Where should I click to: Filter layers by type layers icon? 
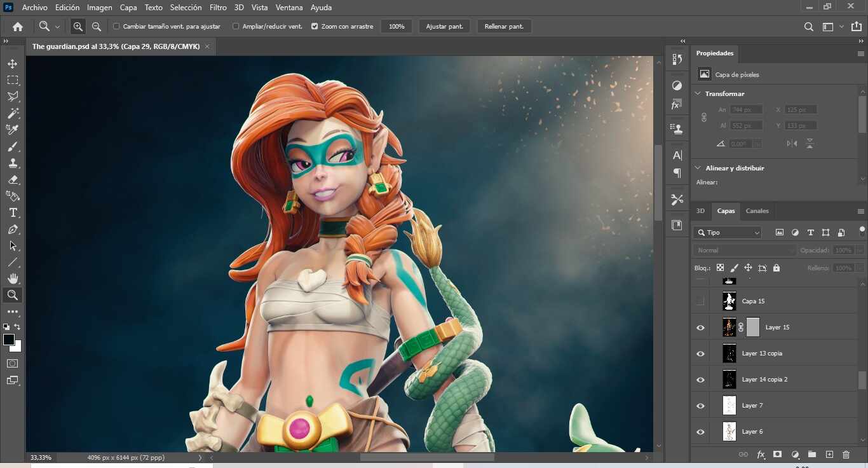click(x=810, y=233)
